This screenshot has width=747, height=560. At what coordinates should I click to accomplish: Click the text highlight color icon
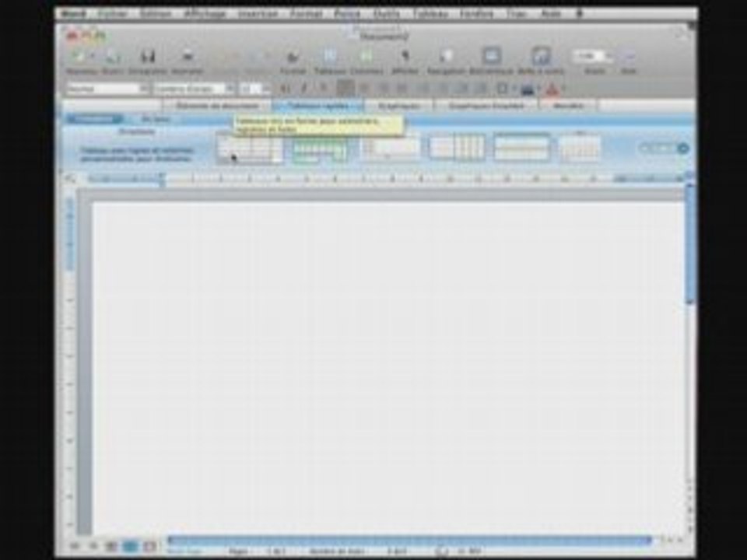[528, 89]
